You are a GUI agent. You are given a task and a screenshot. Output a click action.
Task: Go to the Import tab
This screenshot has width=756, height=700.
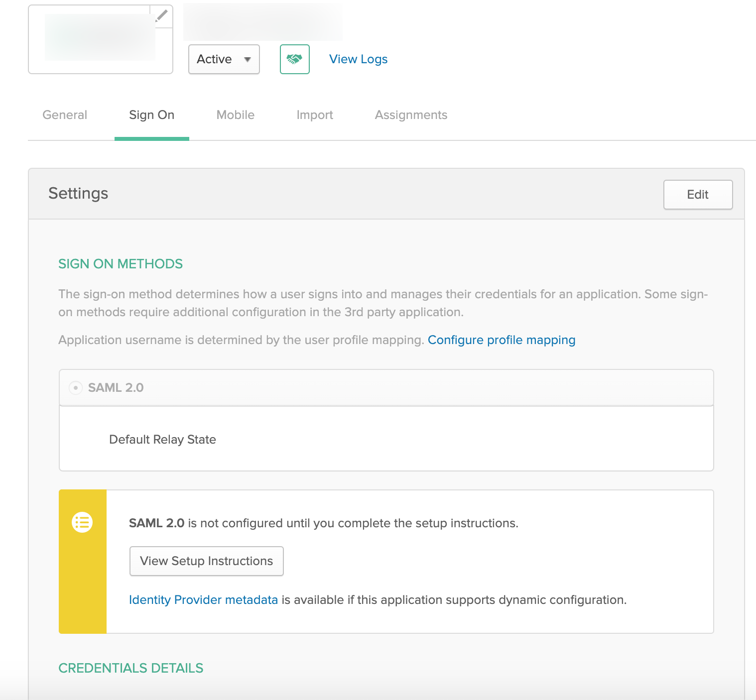(315, 115)
